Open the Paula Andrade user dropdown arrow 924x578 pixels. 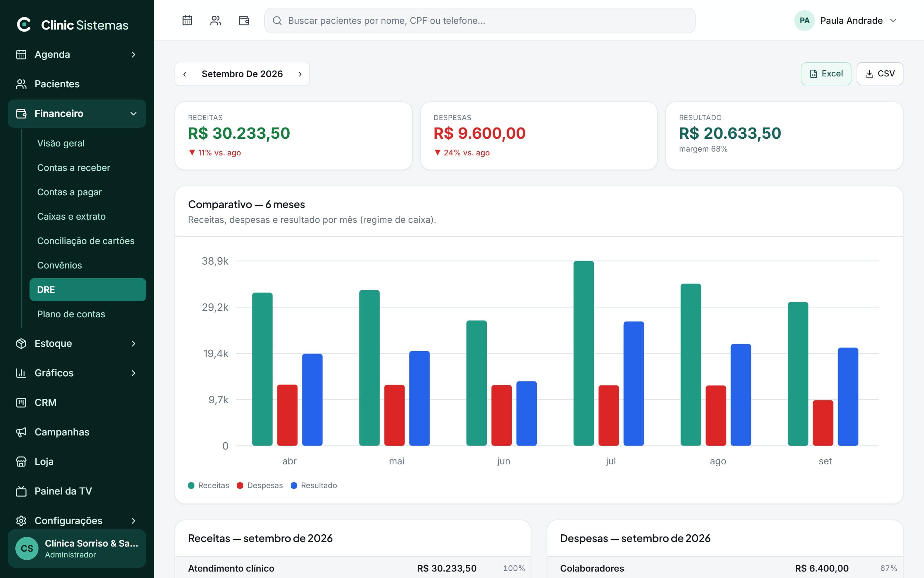coord(893,21)
